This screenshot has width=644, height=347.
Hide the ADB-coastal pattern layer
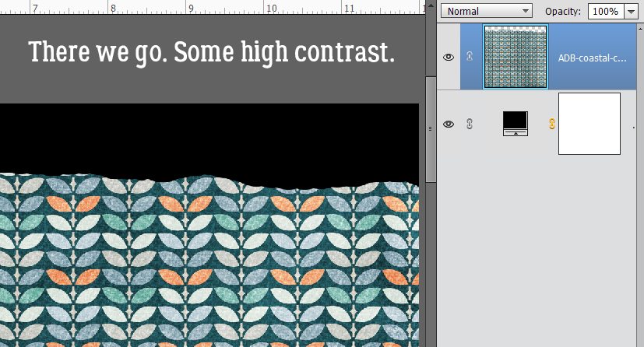(x=449, y=57)
